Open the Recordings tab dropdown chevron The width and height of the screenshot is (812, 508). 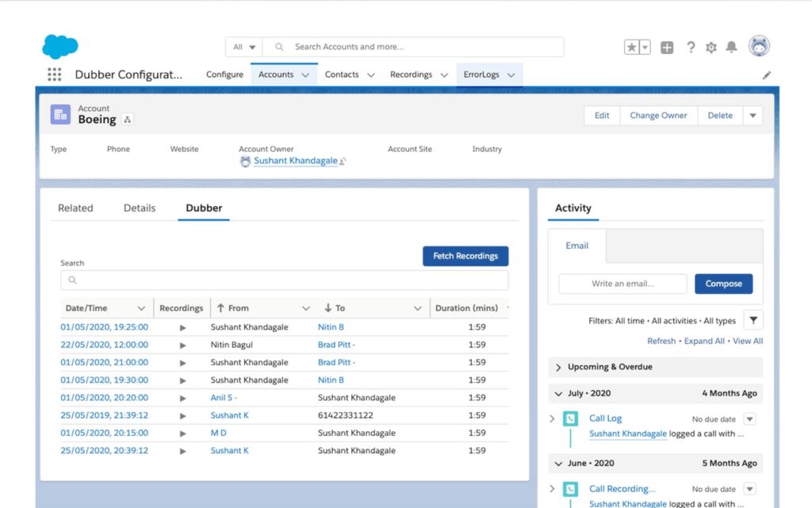point(444,75)
